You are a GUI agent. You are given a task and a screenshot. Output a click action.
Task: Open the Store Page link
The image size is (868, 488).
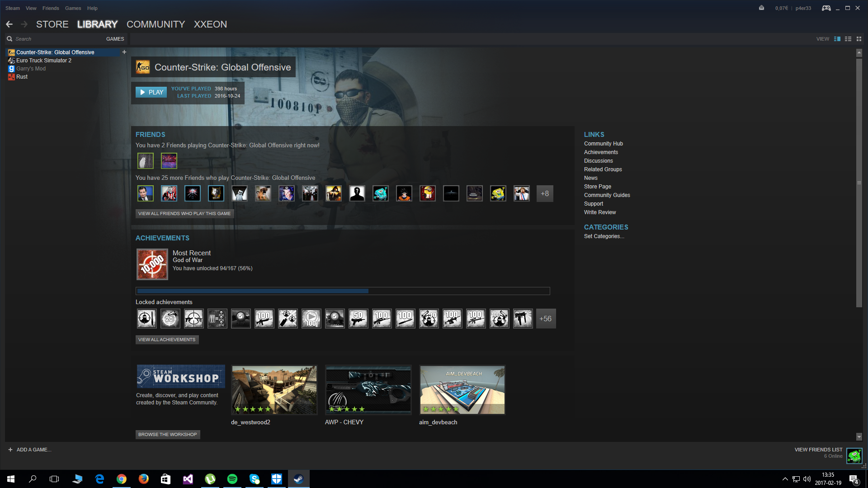(x=598, y=187)
